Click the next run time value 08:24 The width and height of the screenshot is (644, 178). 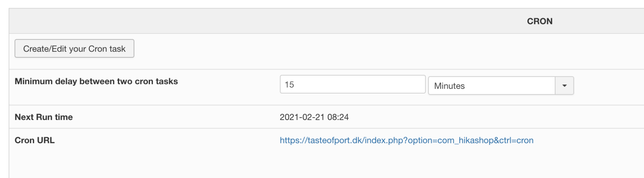[338, 117]
